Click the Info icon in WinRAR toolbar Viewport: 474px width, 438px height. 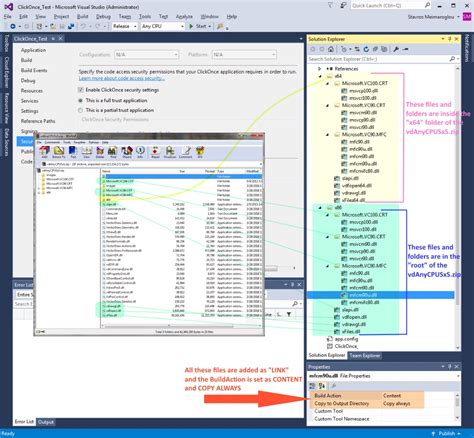pos(140,152)
